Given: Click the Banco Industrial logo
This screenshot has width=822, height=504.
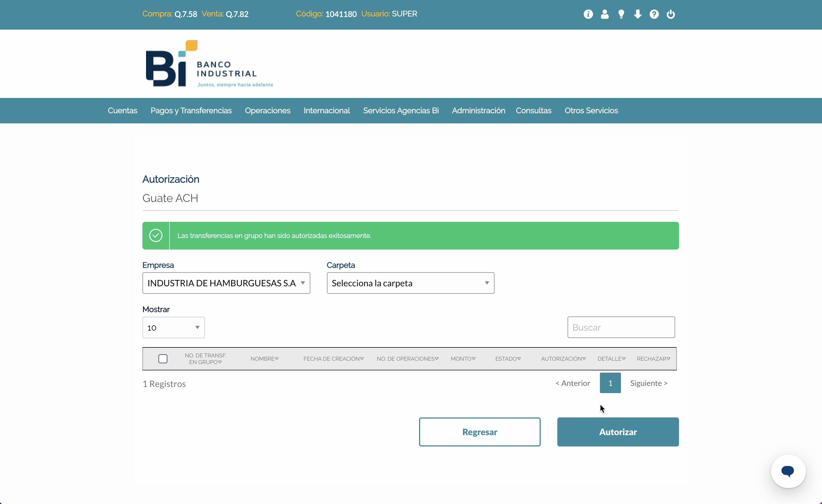Looking at the screenshot, I should tap(209, 64).
